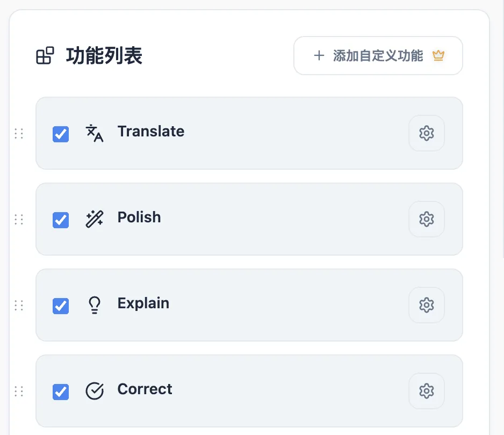The image size is (504, 435).
Task: Click the Translate row drag handle
Action: (x=18, y=133)
